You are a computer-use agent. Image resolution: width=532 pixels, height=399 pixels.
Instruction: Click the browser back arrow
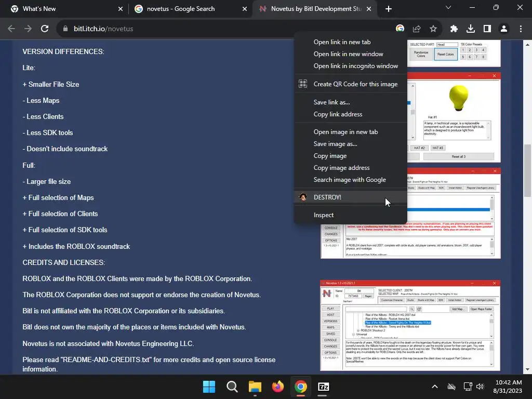pos(11,29)
